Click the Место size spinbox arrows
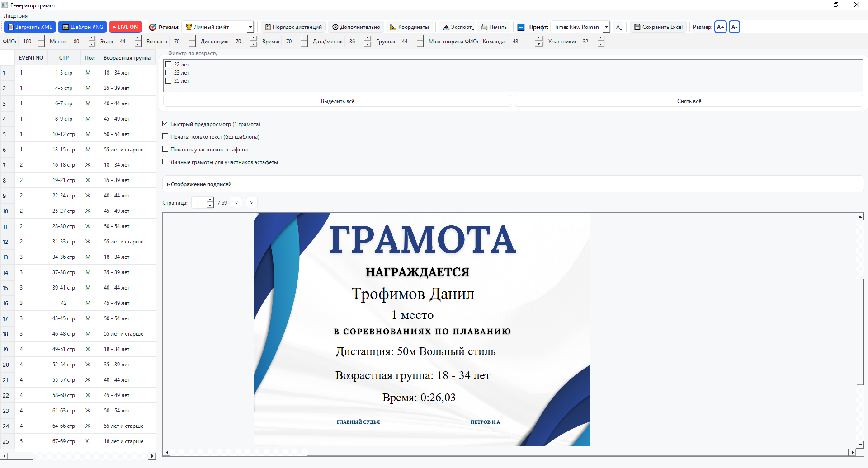 92,42
